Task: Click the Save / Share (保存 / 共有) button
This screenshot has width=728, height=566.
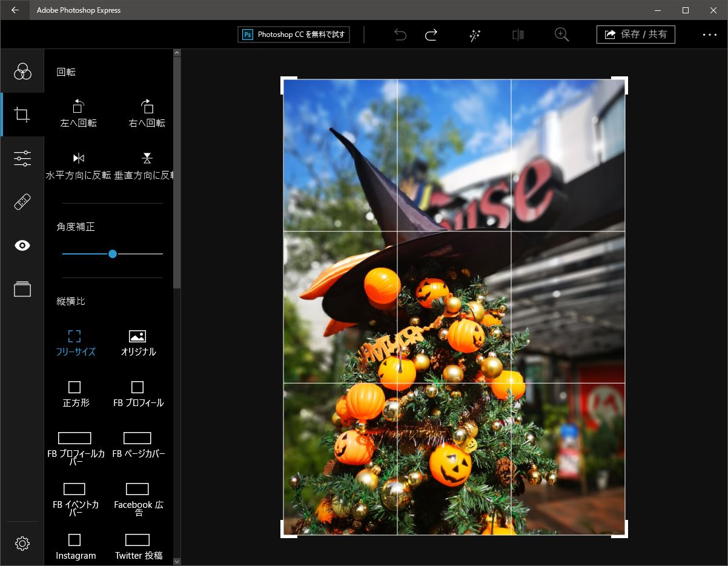Action: (x=636, y=35)
